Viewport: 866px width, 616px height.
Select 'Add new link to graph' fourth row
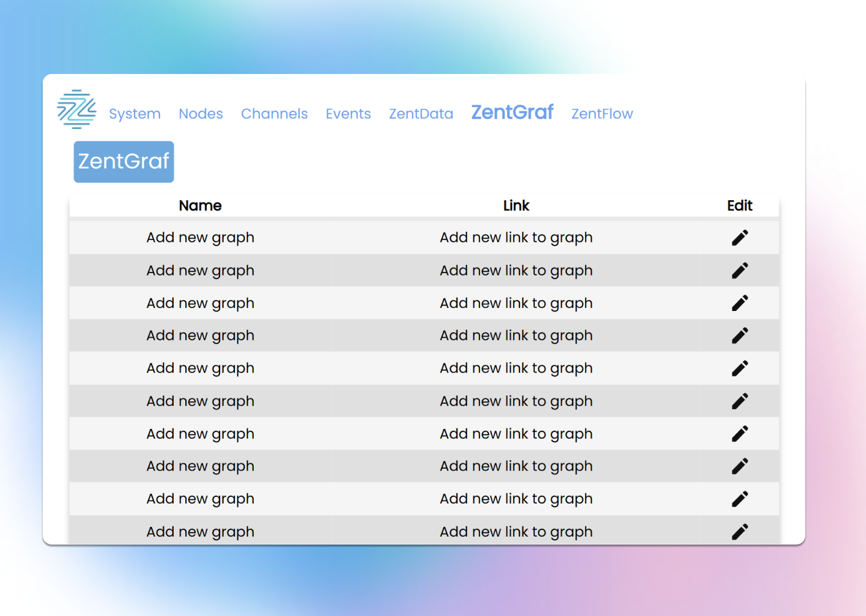point(516,336)
